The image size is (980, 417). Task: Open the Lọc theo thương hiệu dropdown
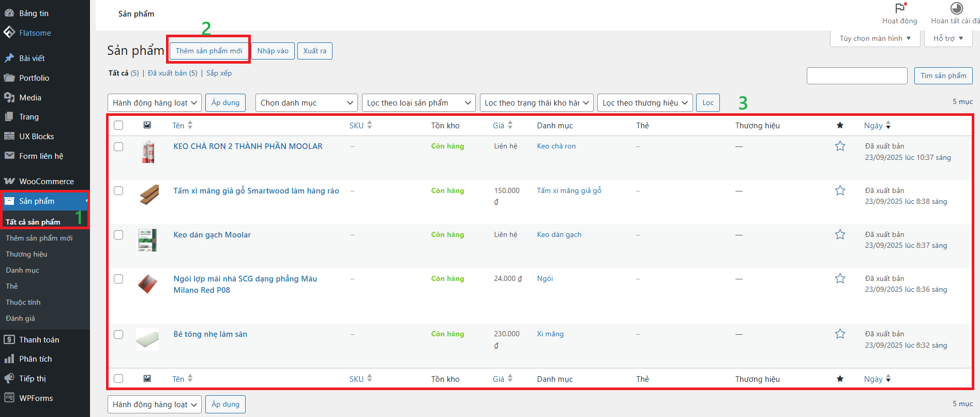[x=644, y=103]
